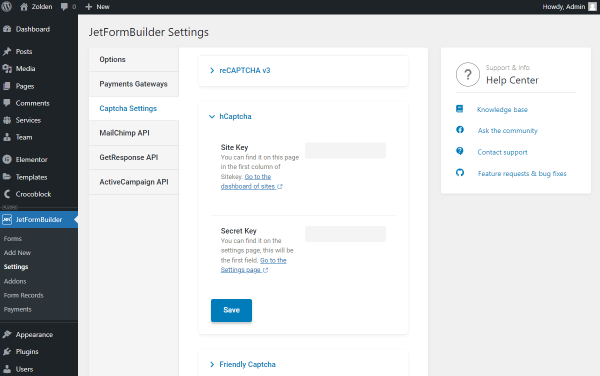600x376 pixels.
Task: Expand the Friendly Captcha section
Action: (243, 364)
